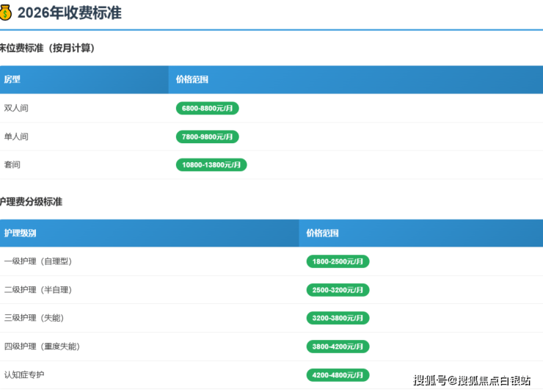Click the 4200-4800元/月 price badge
This screenshot has width=543, height=392.
(x=338, y=375)
